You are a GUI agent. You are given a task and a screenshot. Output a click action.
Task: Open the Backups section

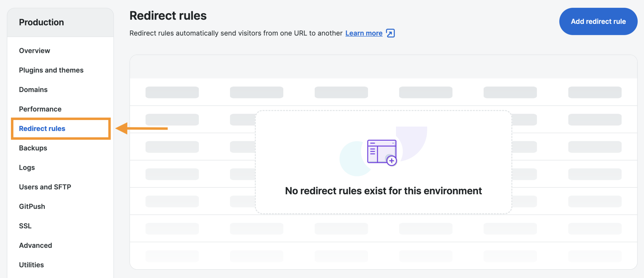click(x=33, y=148)
